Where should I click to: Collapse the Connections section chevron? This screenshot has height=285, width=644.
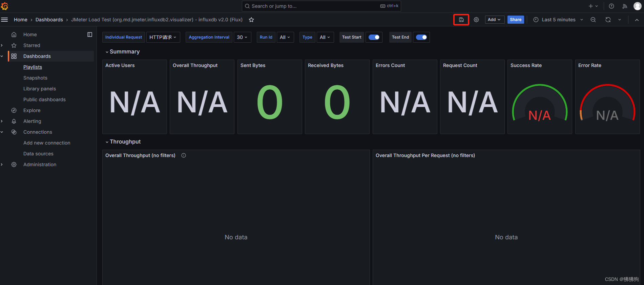(x=2, y=132)
